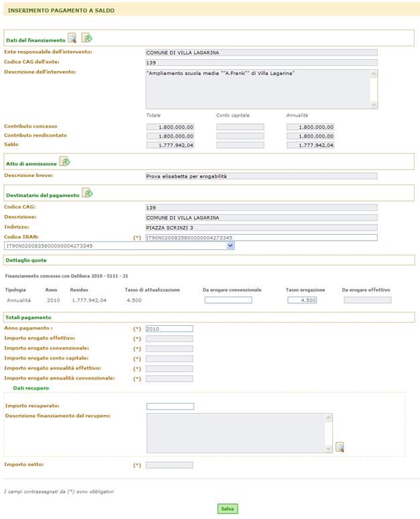Viewport: 420px width, 519px height.
Task: Click the Da erogare convenzionale input field
Action: click(x=228, y=300)
